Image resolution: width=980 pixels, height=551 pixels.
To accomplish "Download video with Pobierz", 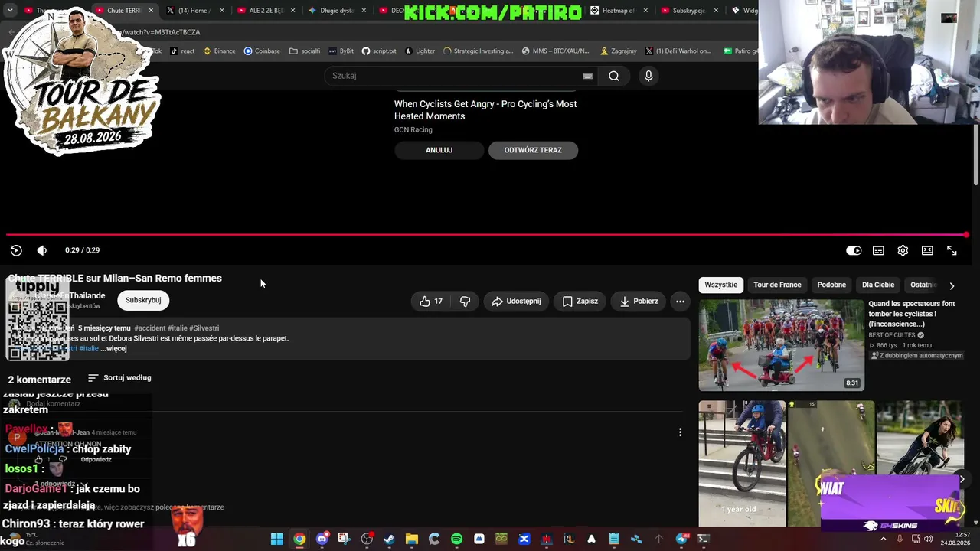I will pos(639,302).
